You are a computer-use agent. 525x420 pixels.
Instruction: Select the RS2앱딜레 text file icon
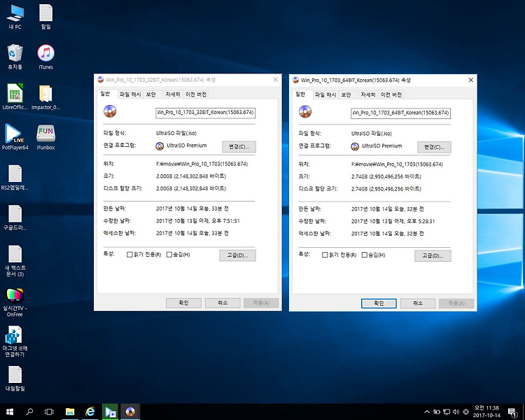(15, 178)
